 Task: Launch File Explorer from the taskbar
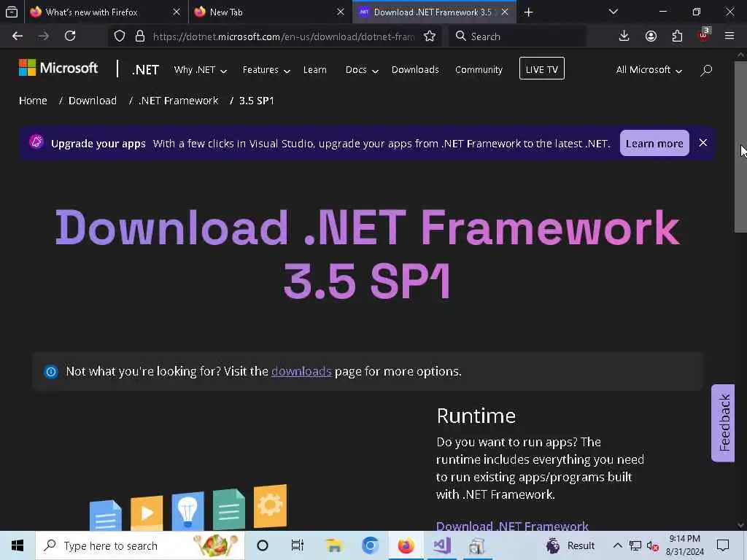(334, 545)
